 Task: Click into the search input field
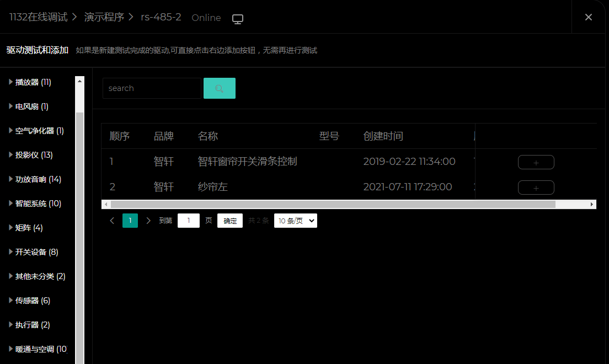(152, 88)
